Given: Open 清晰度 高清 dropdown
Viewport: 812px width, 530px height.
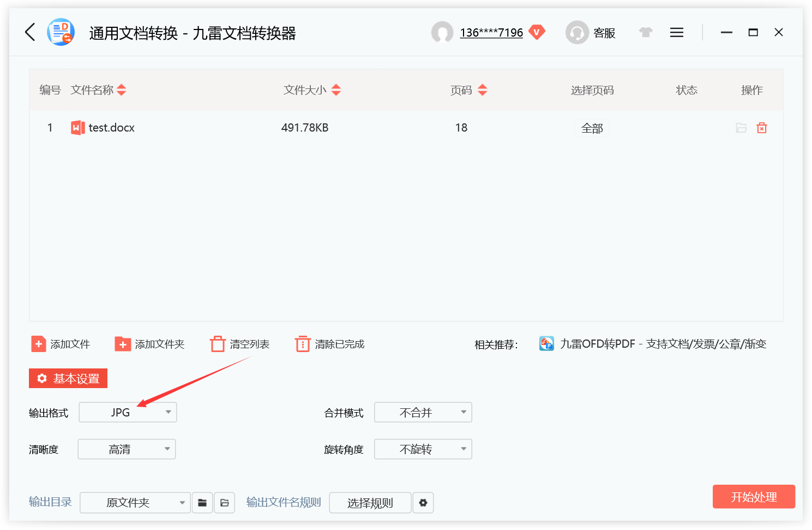Looking at the screenshot, I should pyautogui.click(x=127, y=449).
